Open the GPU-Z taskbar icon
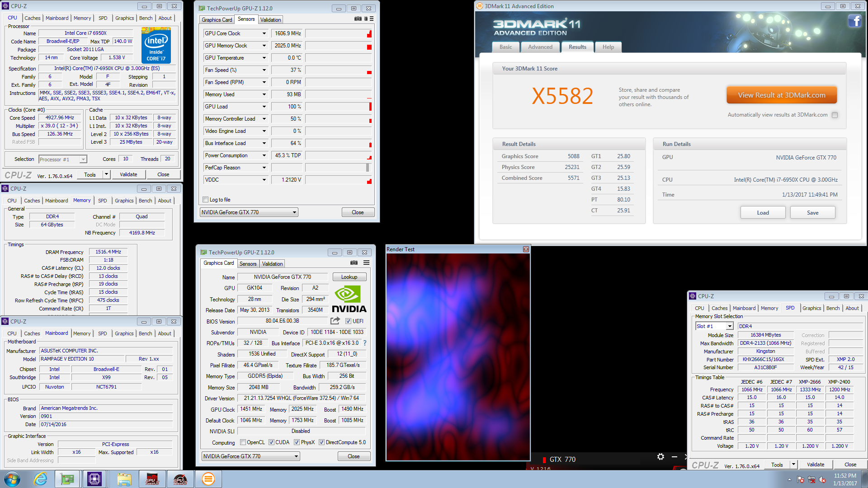This screenshot has width=868, height=488. 67,479
